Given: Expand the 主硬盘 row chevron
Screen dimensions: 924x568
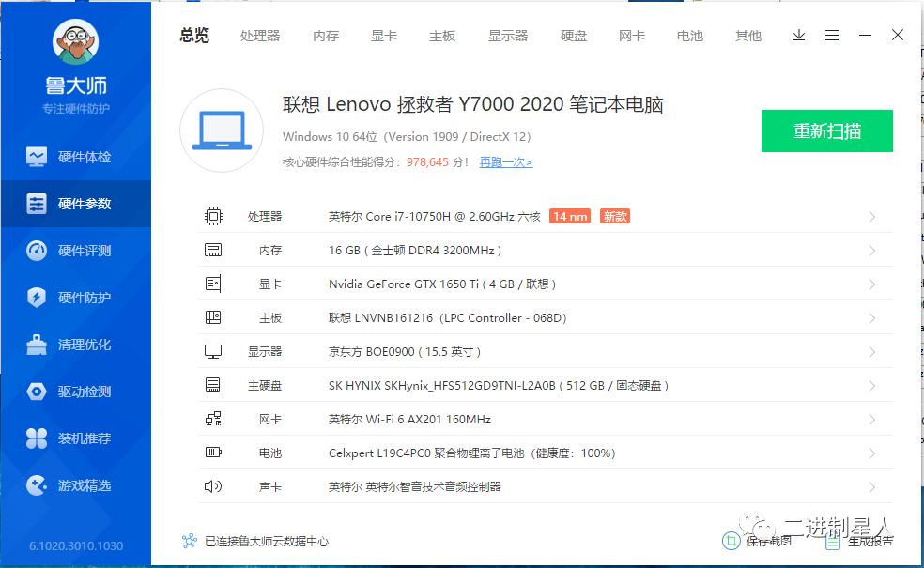Looking at the screenshot, I should [x=872, y=386].
